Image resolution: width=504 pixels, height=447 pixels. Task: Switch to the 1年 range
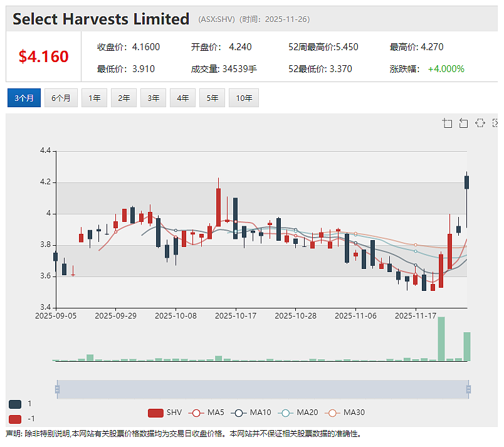[94, 98]
